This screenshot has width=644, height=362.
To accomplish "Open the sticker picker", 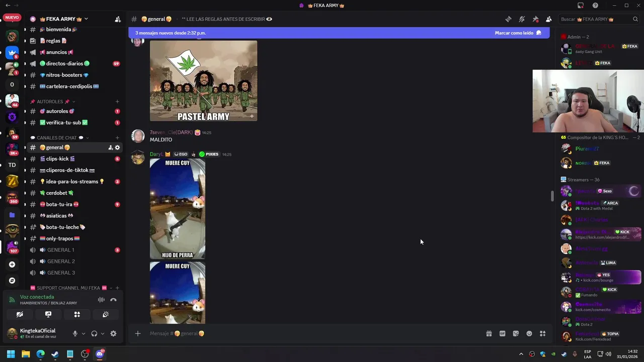I will point(516,333).
